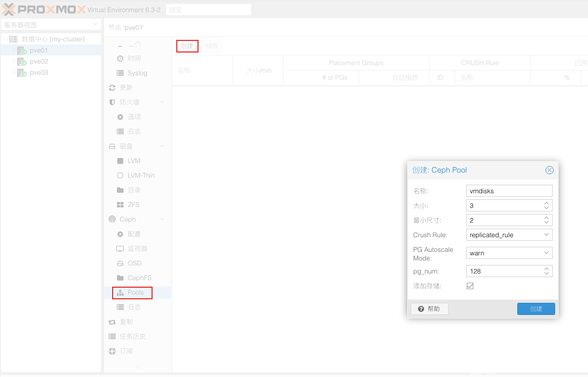Click the firewall shield icon

pyautogui.click(x=112, y=102)
